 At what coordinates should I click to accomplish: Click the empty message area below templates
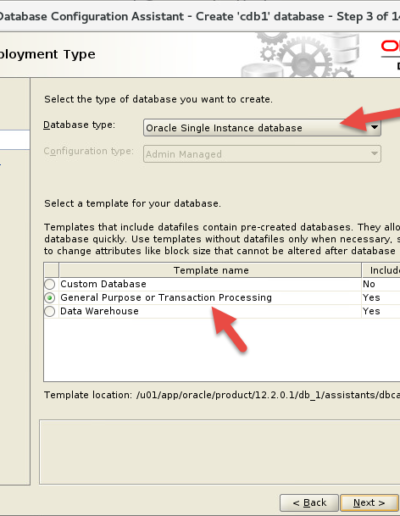[220, 452]
